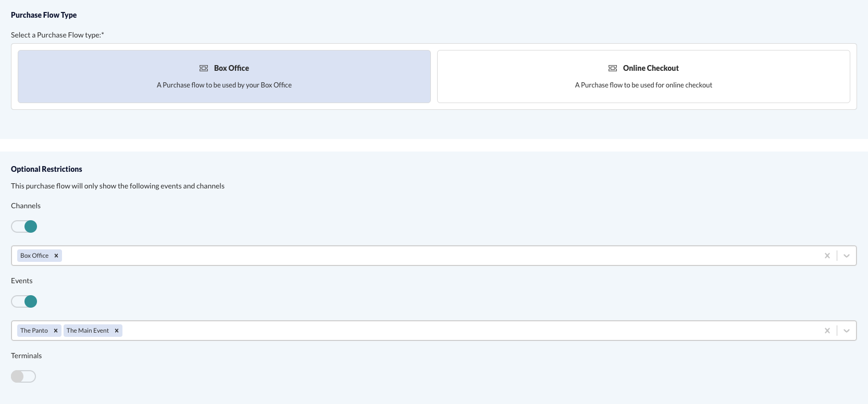Click the ticket icon beside Online Checkout title
The height and width of the screenshot is (404, 868).
(613, 68)
